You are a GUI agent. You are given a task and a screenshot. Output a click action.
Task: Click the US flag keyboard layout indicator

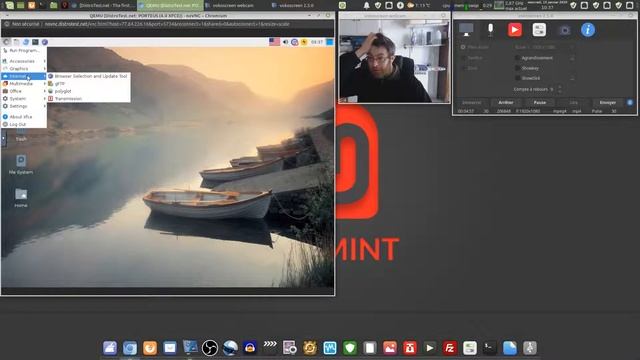click(x=274, y=42)
